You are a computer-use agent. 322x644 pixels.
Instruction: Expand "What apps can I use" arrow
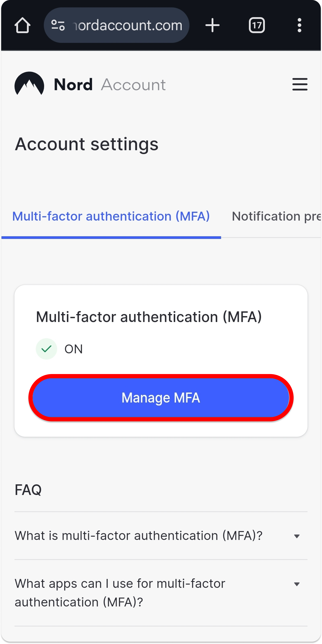tap(297, 584)
